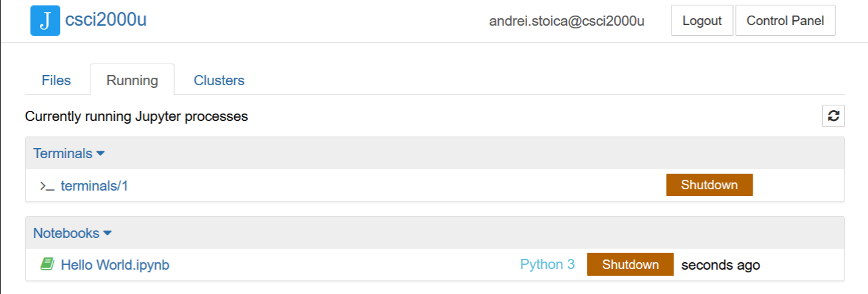Viewport: 868px width, 294px height.
Task: Open the Hello World.ipynb notebook
Action: pyautogui.click(x=115, y=265)
